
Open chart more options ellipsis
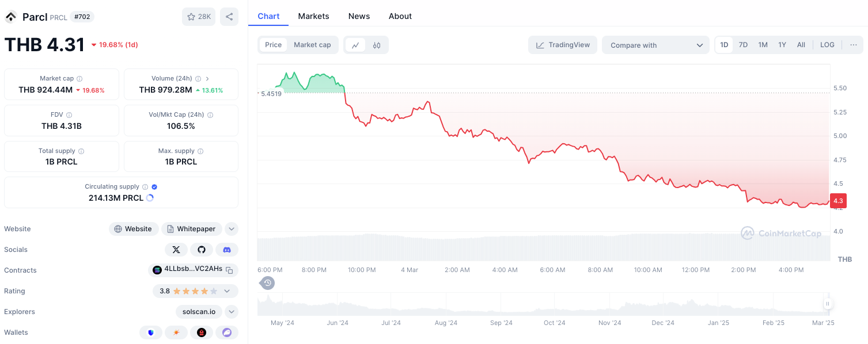(x=853, y=45)
